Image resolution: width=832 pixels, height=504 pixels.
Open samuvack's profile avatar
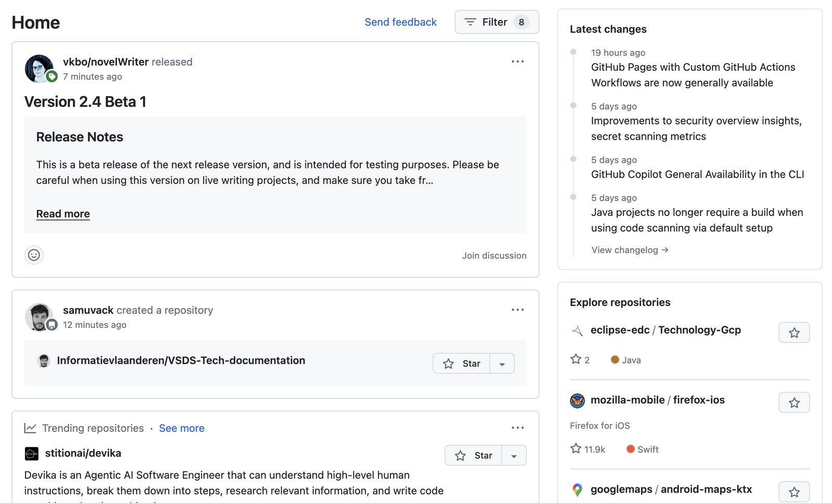click(39, 317)
